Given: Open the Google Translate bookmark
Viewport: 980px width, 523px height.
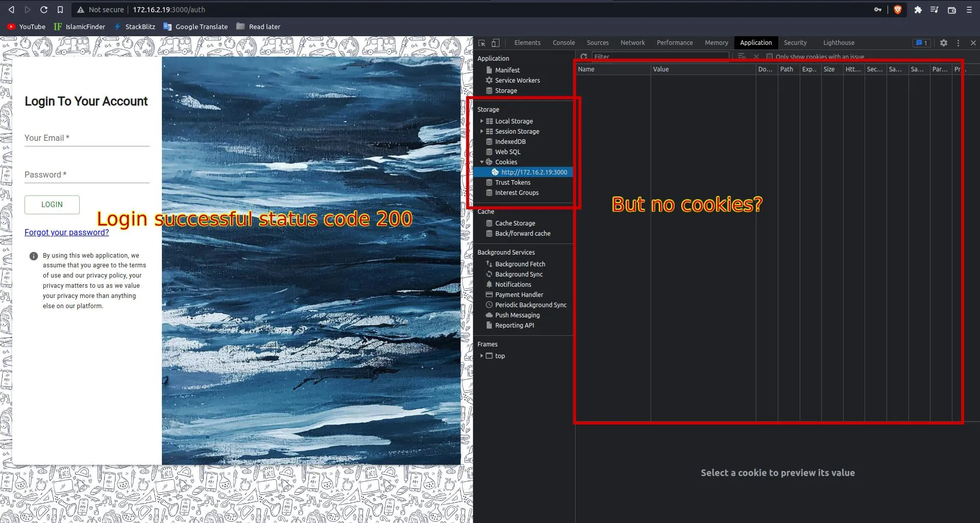Looking at the screenshot, I should (x=196, y=27).
